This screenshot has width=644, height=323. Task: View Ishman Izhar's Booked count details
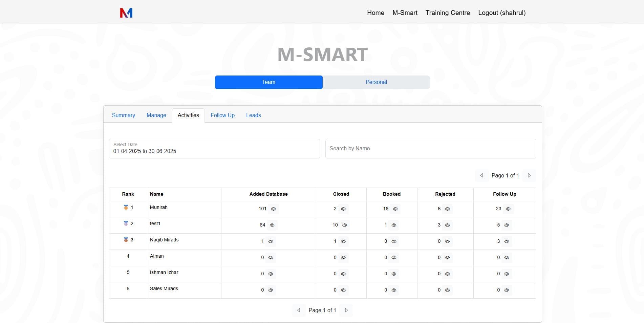coord(393,274)
